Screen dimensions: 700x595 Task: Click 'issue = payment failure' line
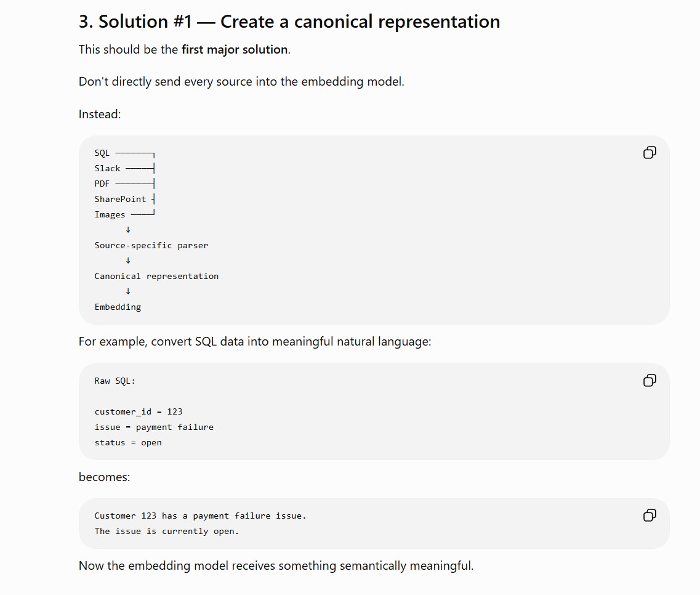(x=154, y=427)
